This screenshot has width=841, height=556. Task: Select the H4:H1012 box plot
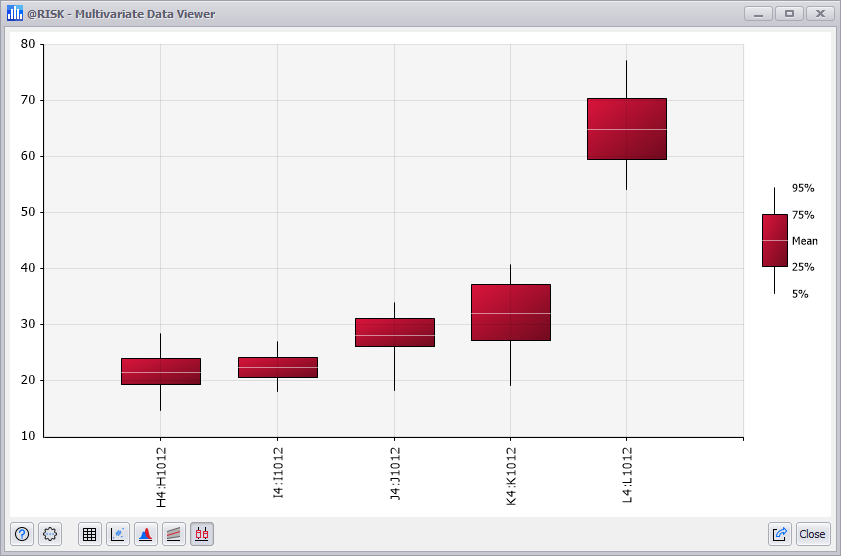(x=160, y=371)
